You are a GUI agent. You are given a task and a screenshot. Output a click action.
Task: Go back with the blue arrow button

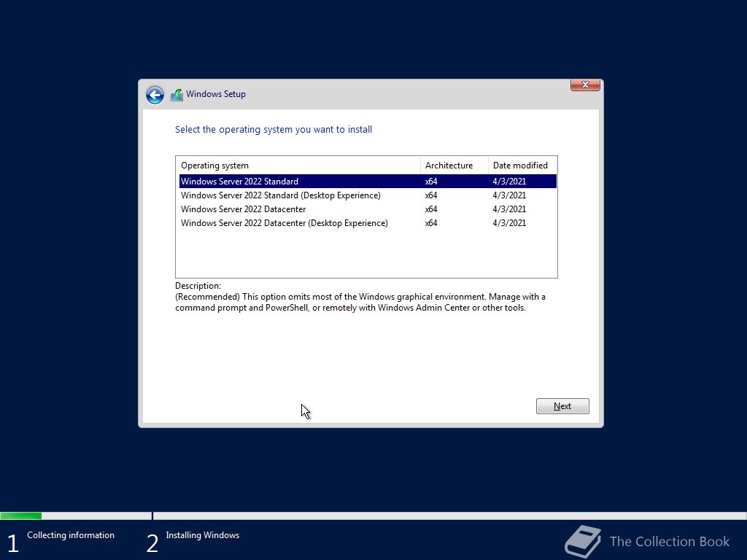155,95
